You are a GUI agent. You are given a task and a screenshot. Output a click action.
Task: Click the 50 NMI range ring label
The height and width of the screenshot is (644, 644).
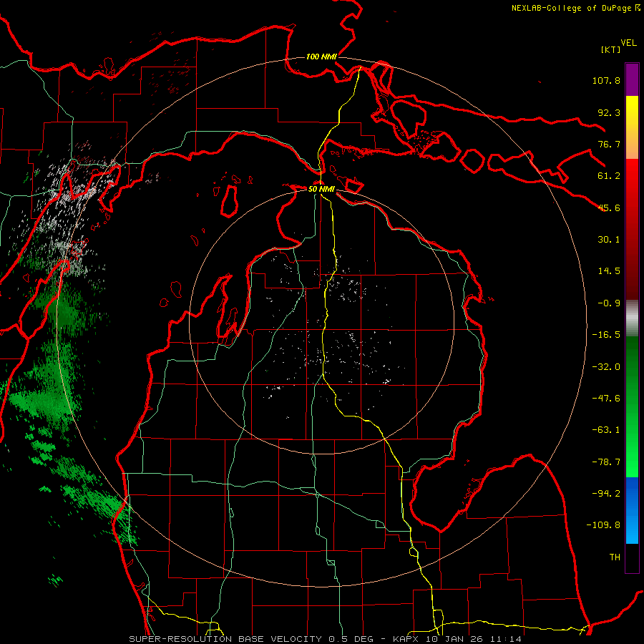pos(321,189)
